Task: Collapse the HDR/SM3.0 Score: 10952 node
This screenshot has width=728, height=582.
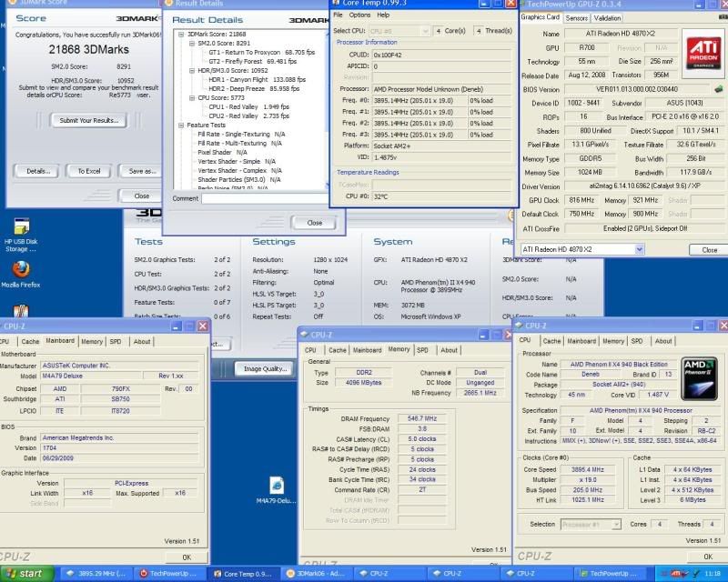Action: coord(192,71)
